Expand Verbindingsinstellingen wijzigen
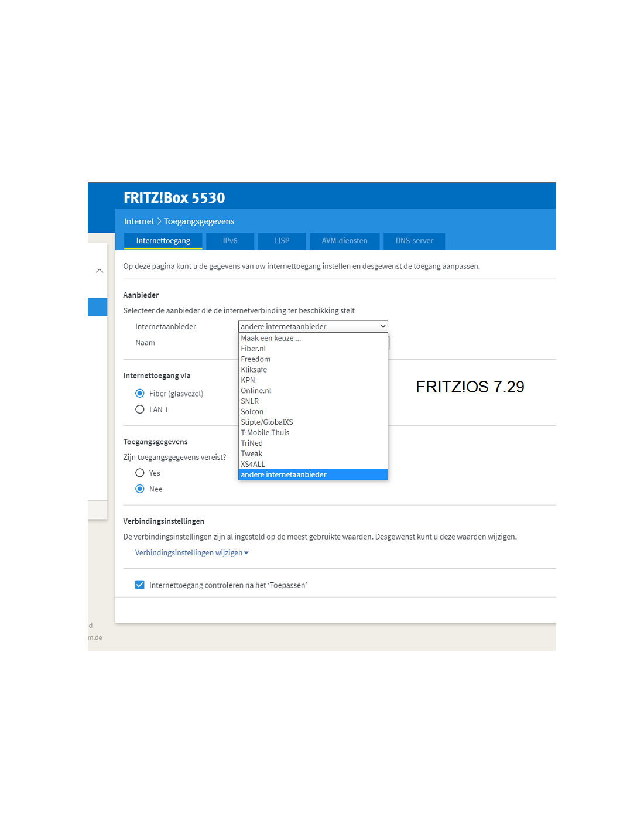Viewport: 644px width, 833px height. click(191, 553)
